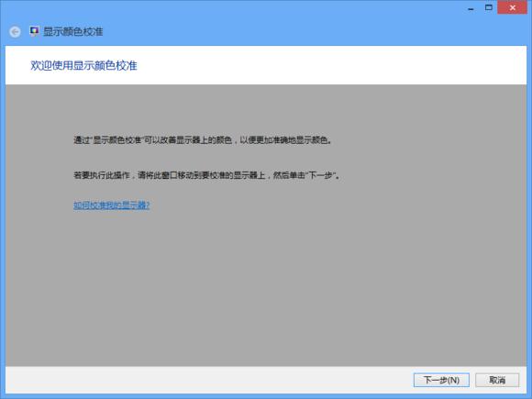532x399 pixels.
Task: Close the window with red X
Action: (x=513, y=7)
